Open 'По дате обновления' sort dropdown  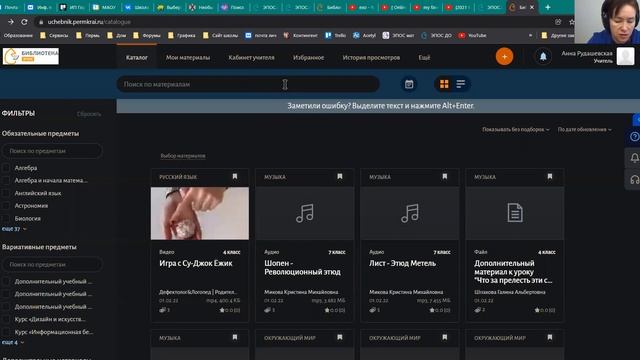[584, 129]
